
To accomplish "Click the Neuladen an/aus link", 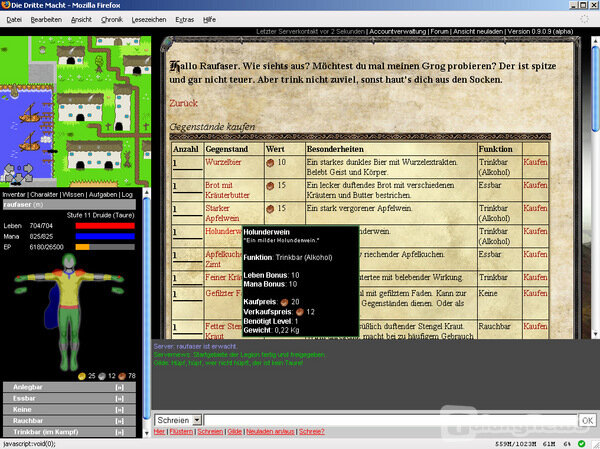I will 270,432.
